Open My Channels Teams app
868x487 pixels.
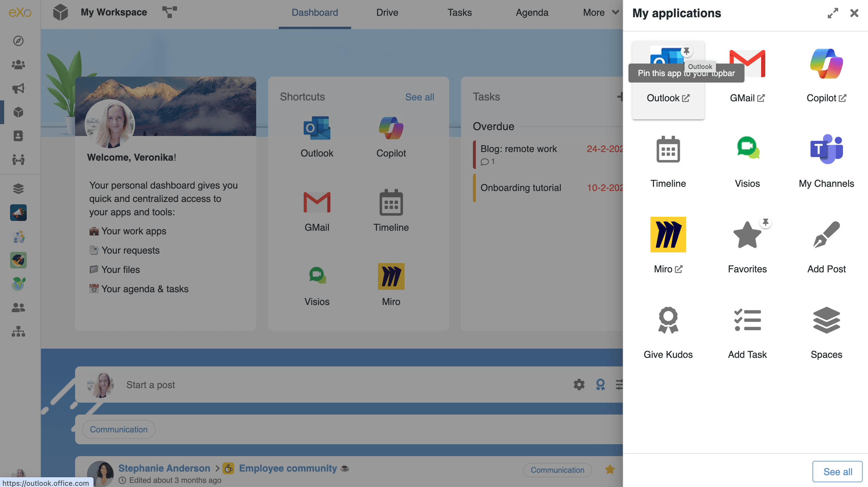click(826, 149)
